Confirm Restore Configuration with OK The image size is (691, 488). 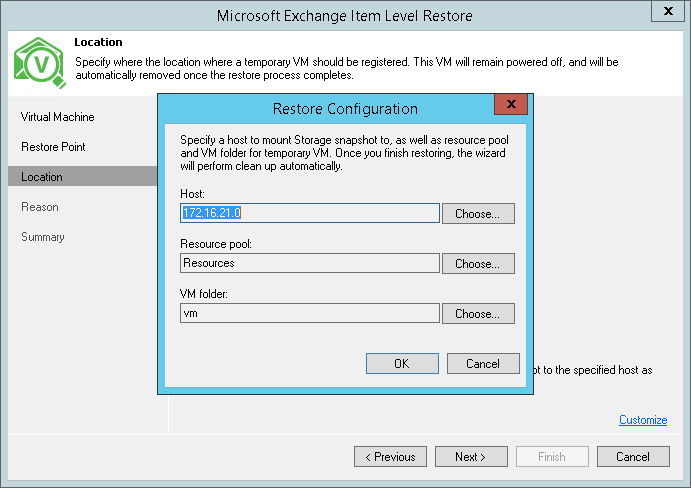(402, 364)
